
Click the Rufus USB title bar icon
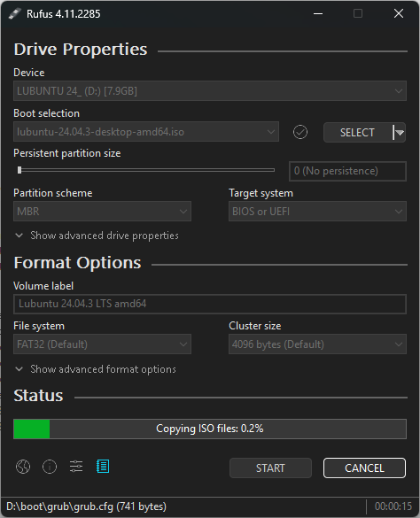[14, 14]
